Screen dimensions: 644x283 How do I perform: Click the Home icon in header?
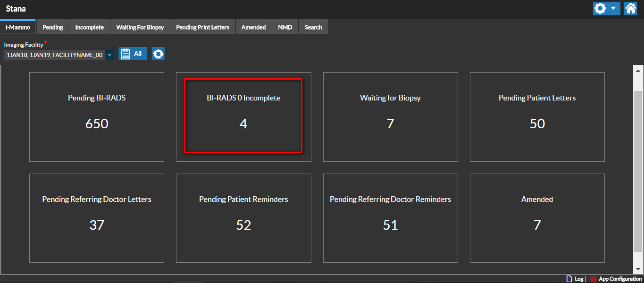click(x=630, y=8)
